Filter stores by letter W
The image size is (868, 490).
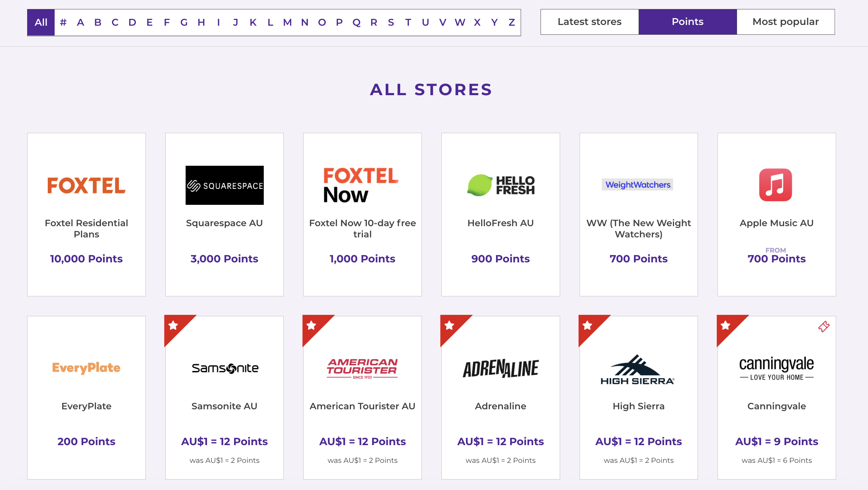[460, 22]
